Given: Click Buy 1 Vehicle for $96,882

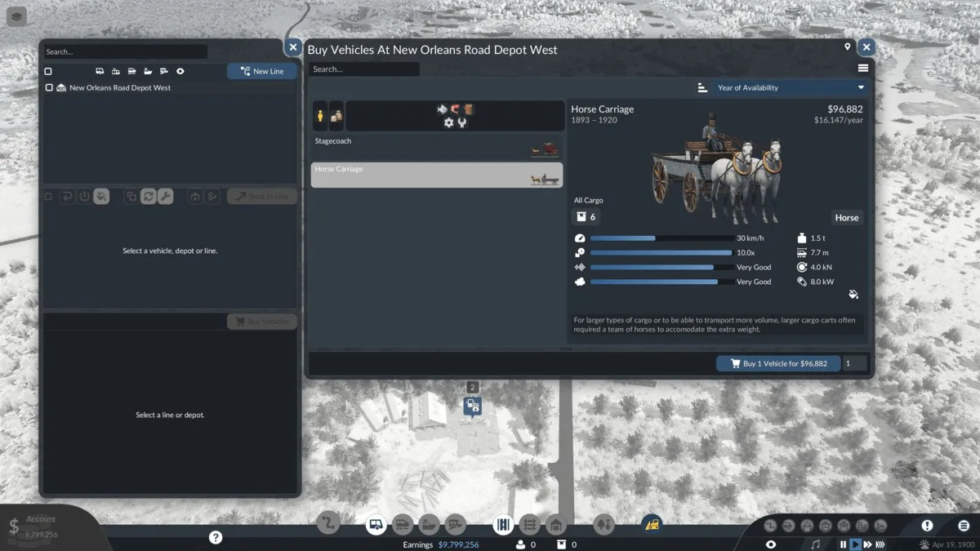Looking at the screenshot, I should click(778, 363).
